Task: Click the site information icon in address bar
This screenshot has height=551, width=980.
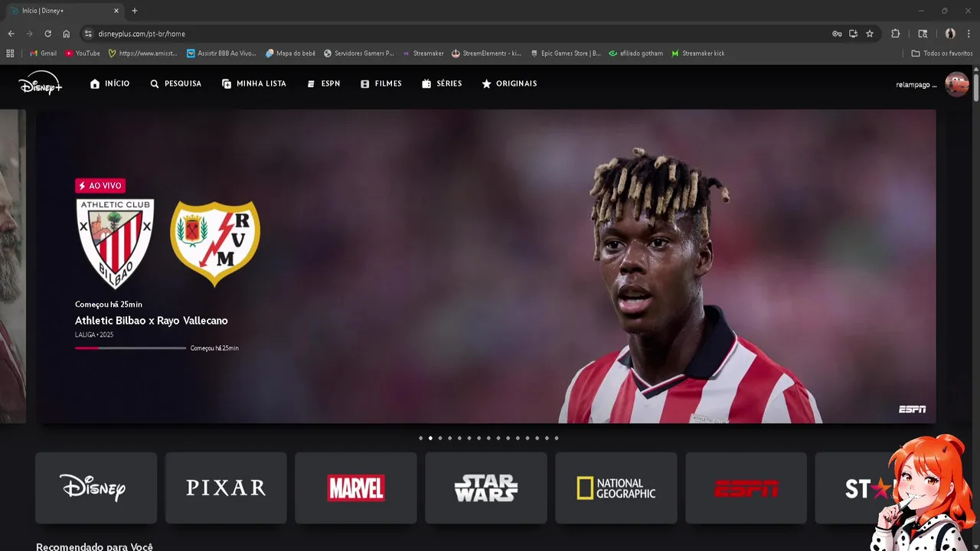Action: tap(88, 34)
